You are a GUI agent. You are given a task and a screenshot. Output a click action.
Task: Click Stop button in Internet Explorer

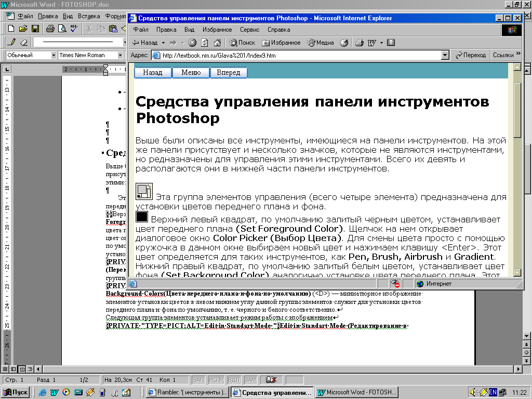click(192, 43)
